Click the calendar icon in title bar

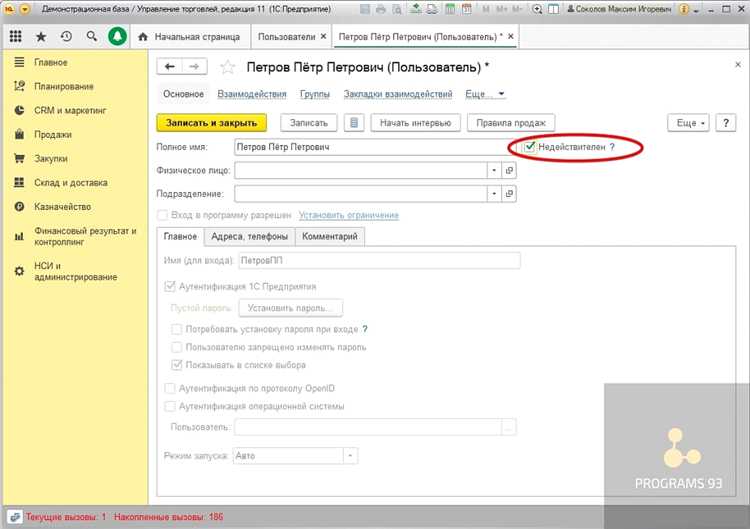point(466,9)
